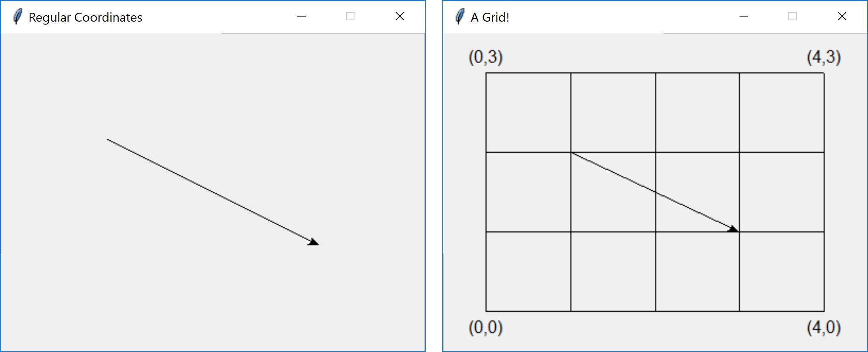
Task: Click the grid arrow where it crosses a vertical line
Action: click(656, 192)
